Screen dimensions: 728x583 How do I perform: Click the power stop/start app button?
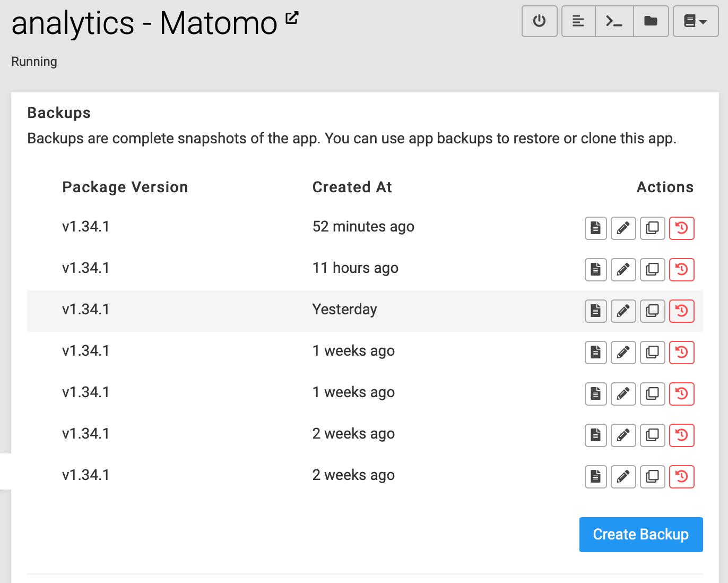pos(540,21)
